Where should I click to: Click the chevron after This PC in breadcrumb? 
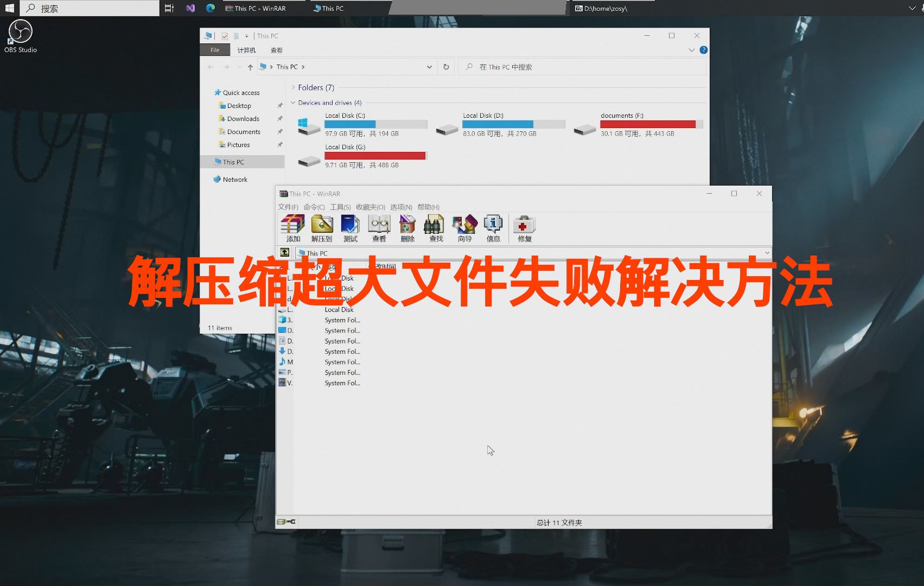303,67
